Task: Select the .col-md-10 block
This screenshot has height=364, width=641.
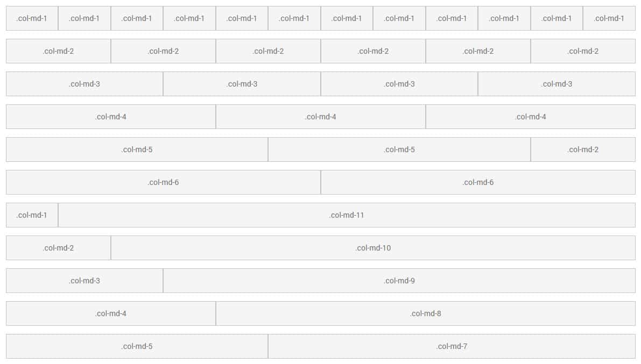Action: click(x=373, y=247)
